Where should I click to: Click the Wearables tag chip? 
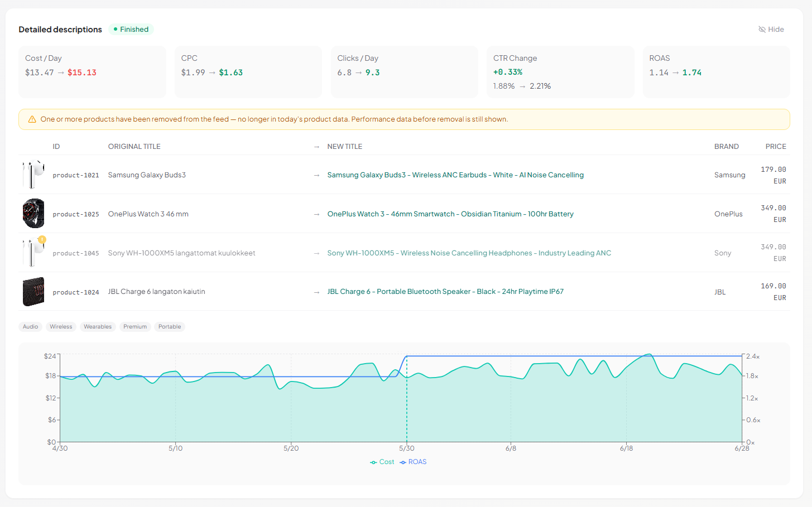click(x=98, y=327)
